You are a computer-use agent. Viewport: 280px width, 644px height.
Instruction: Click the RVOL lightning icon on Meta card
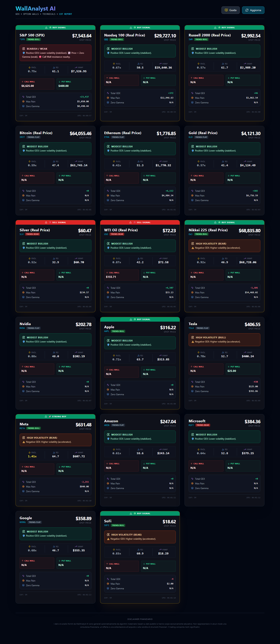tap(30, 452)
